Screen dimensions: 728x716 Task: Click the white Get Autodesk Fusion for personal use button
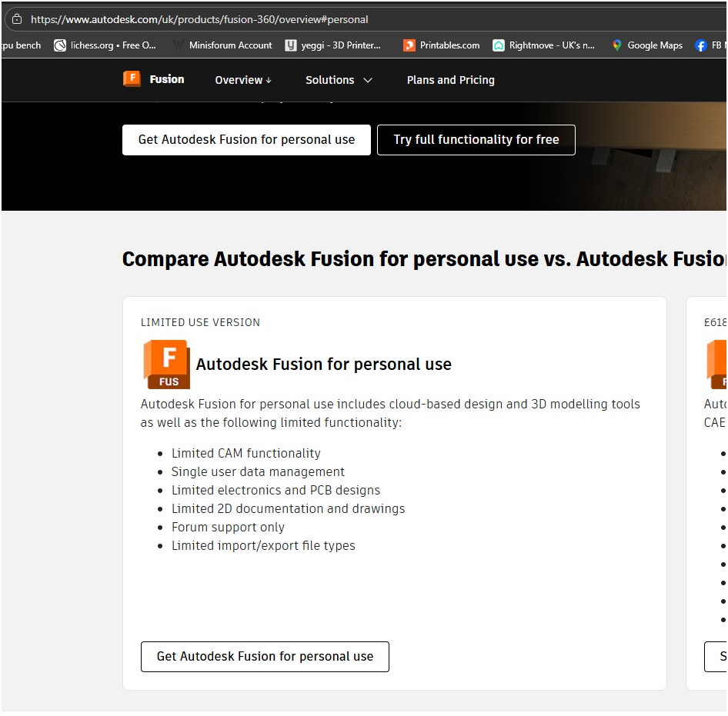point(246,140)
